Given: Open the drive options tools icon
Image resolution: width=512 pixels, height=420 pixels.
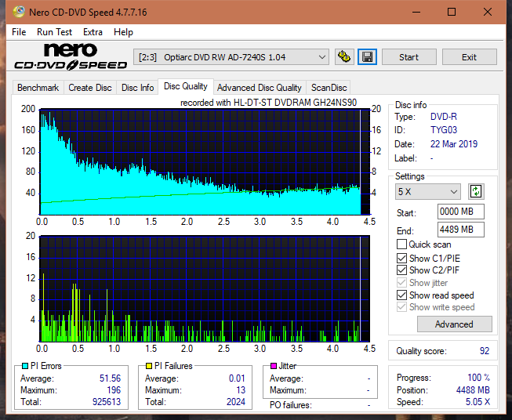Looking at the screenshot, I should tap(344, 57).
